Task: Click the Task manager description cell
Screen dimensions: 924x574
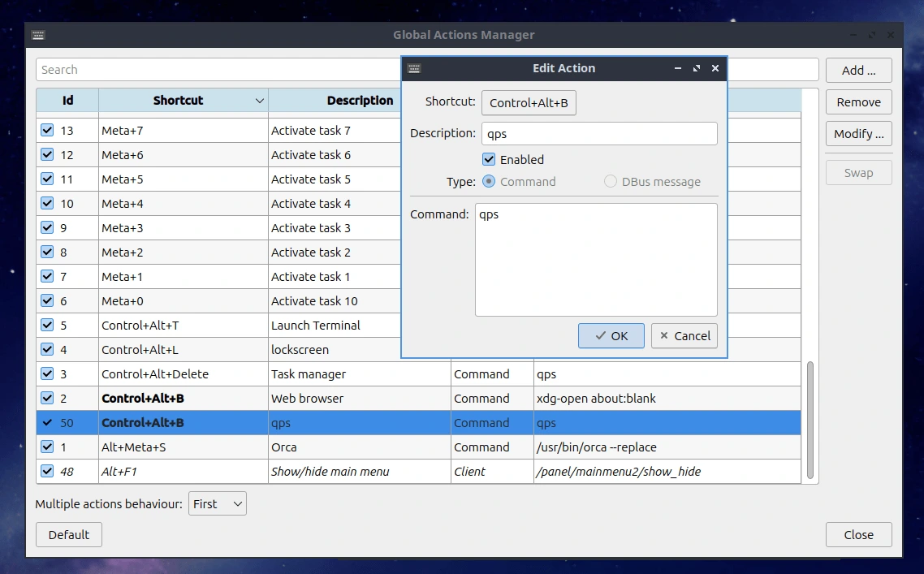Action: [360, 373]
